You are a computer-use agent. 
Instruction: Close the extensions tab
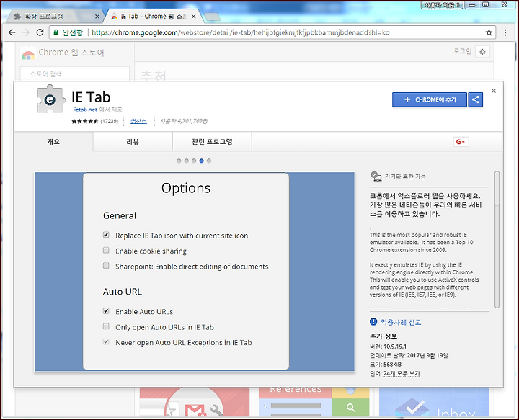pos(97,16)
